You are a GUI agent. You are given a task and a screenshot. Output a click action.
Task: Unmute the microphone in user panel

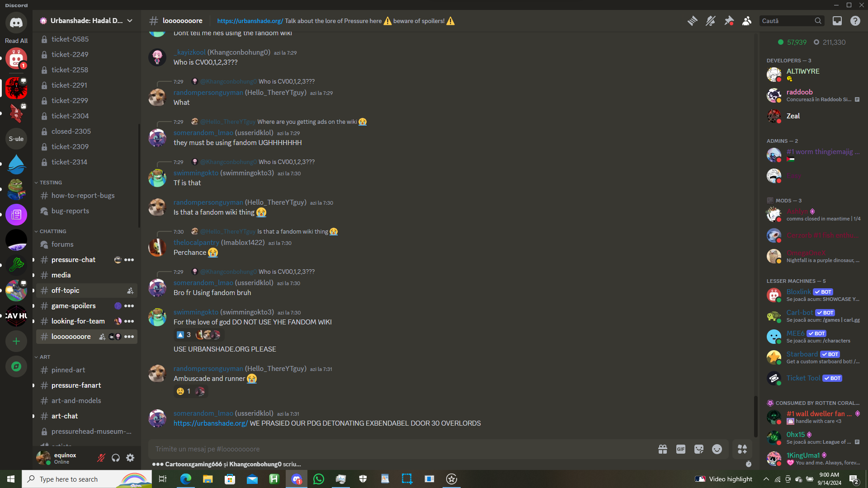[x=101, y=458]
